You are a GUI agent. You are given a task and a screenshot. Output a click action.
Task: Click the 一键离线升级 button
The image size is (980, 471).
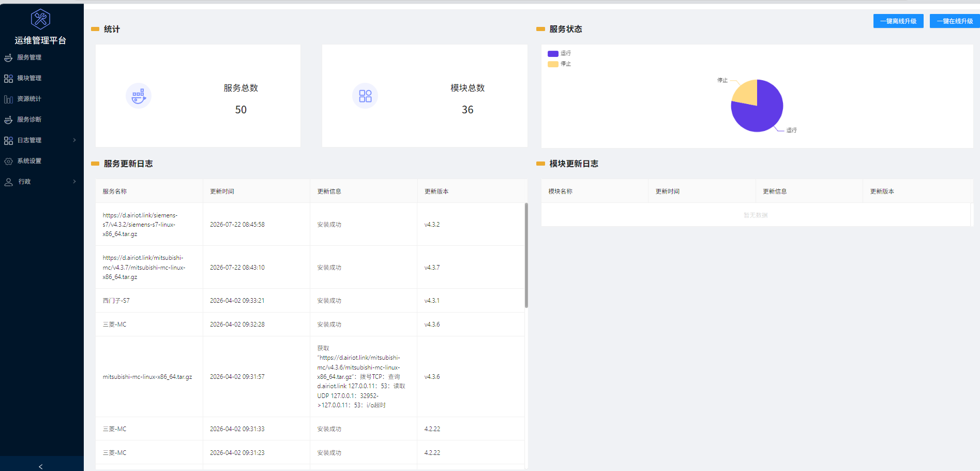pyautogui.click(x=898, y=21)
